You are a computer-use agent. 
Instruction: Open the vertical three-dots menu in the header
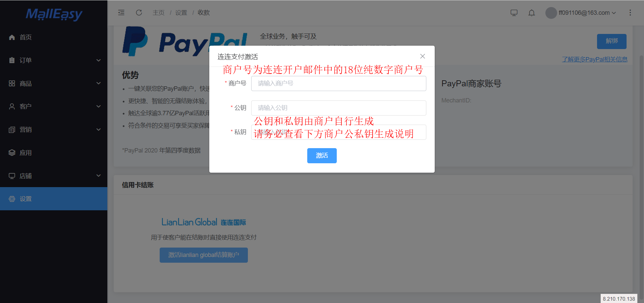click(x=630, y=13)
